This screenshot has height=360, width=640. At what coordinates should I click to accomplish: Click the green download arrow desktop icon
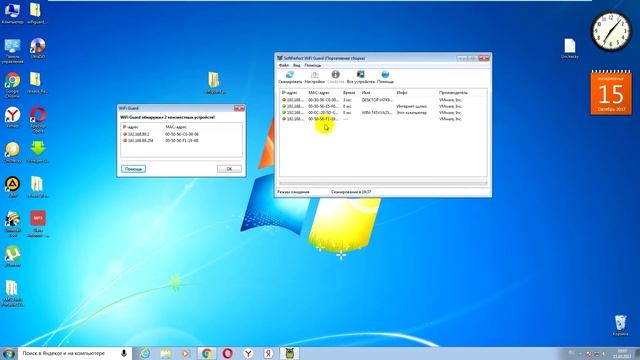[x=38, y=151]
